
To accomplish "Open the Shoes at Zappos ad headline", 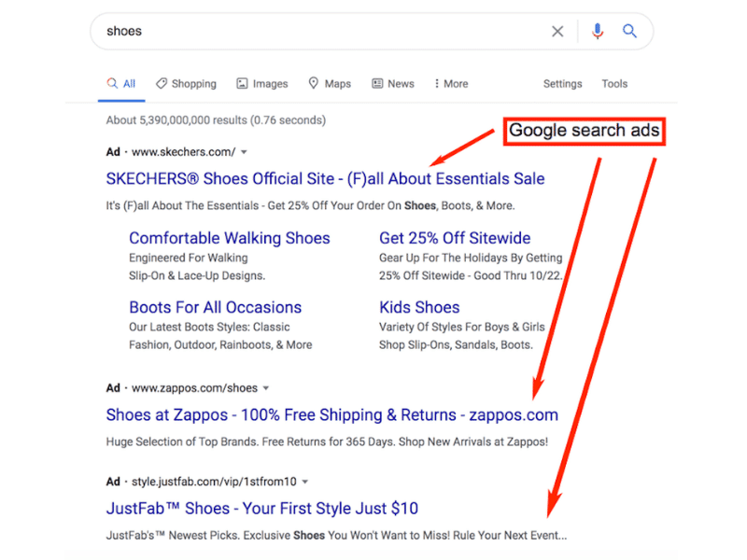I will (x=331, y=415).
